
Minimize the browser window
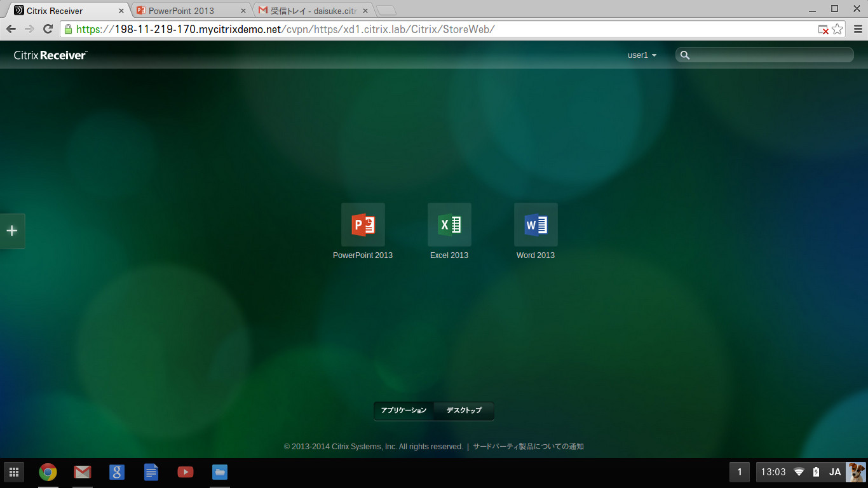click(814, 8)
